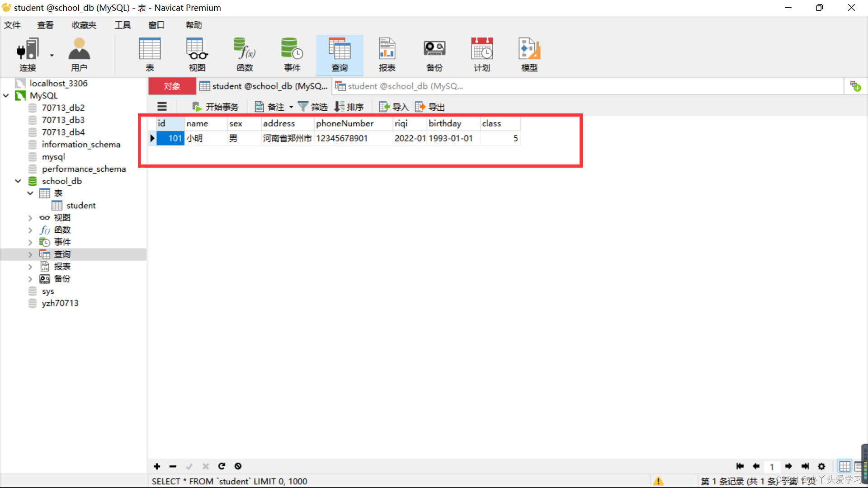Collapse the school_db database node
The width and height of the screenshot is (868, 488).
pos(18,181)
